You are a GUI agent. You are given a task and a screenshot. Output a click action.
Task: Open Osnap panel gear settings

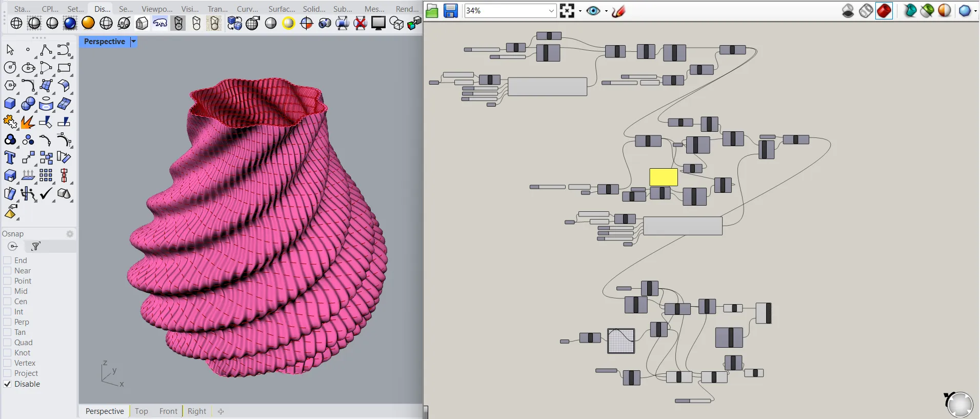pos(70,234)
